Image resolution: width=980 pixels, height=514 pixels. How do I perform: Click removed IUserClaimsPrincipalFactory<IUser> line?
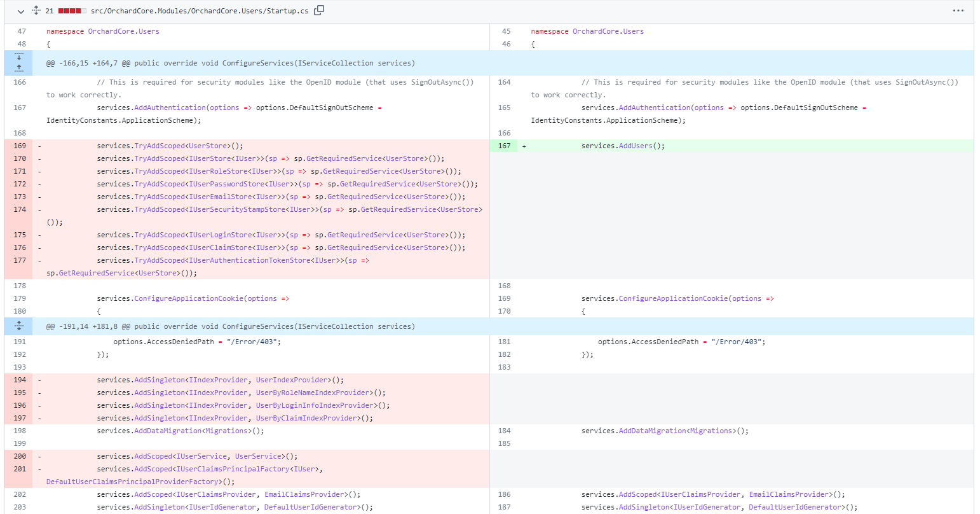(185, 475)
